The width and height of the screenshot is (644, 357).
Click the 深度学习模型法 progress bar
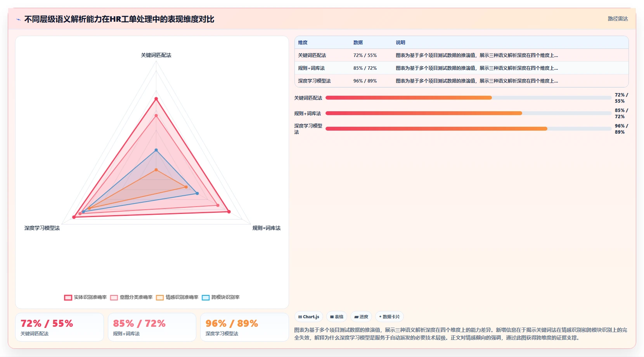(x=468, y=129)
